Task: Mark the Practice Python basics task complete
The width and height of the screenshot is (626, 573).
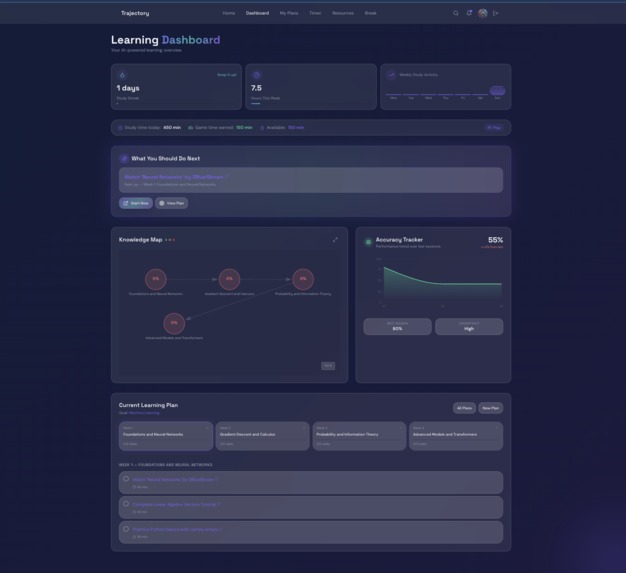Action: pos(126,529)
